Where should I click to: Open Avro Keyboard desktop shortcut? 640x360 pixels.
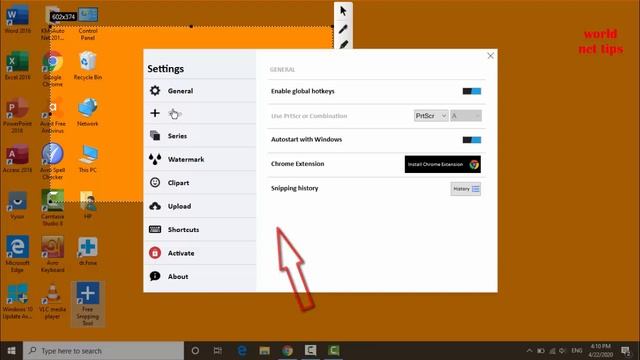[53, 254]
